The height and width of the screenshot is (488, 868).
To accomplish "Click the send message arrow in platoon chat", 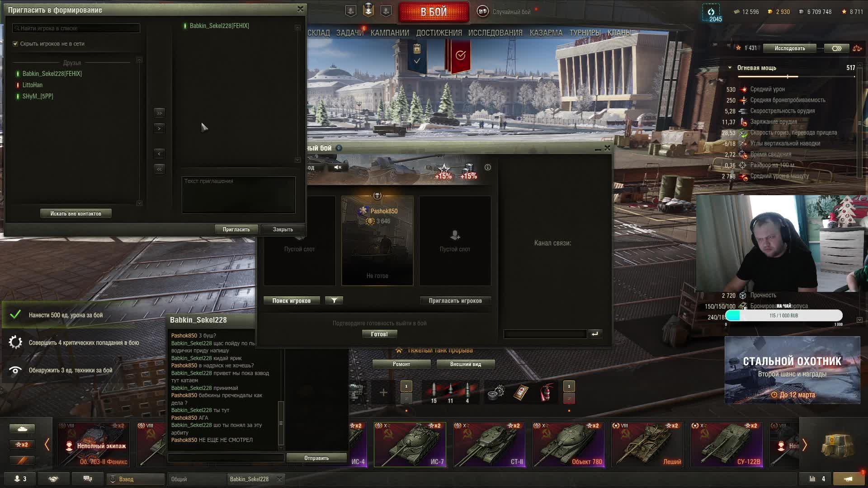I will point(594,334).
